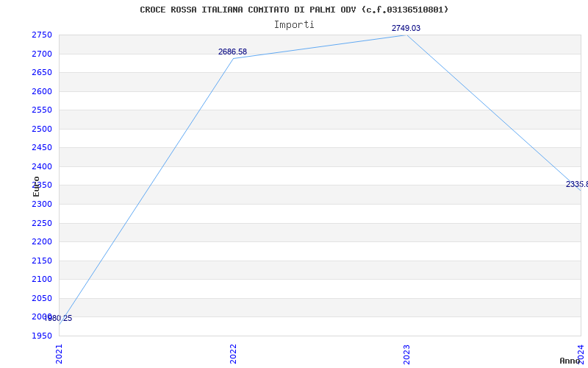Click the 2050 y-axis tick label

[x=42, y=299]
